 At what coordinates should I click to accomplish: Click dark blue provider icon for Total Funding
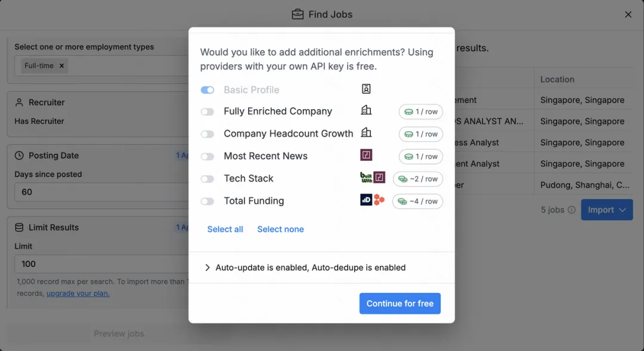click(366, 200)
